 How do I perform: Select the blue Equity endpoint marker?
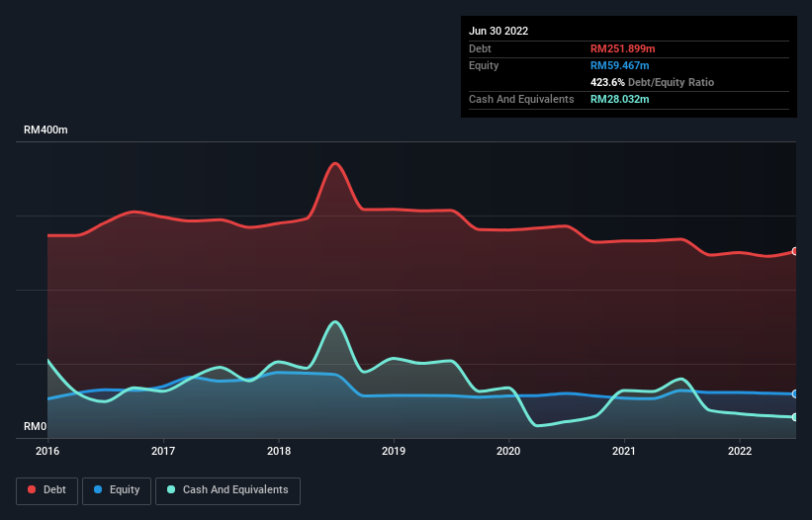[795, 394]
